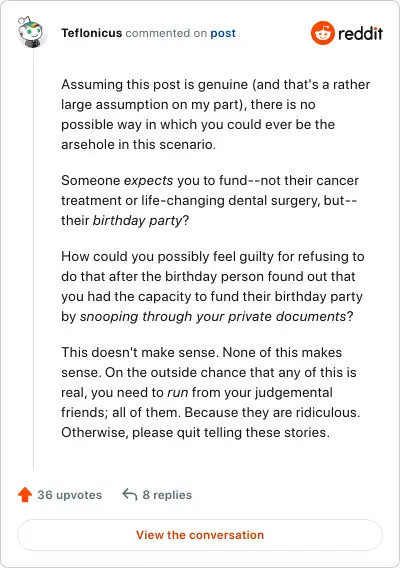This screenshot has height=568, width=400.
Task: Open the "8 replies" label
Action: [167, 495]
